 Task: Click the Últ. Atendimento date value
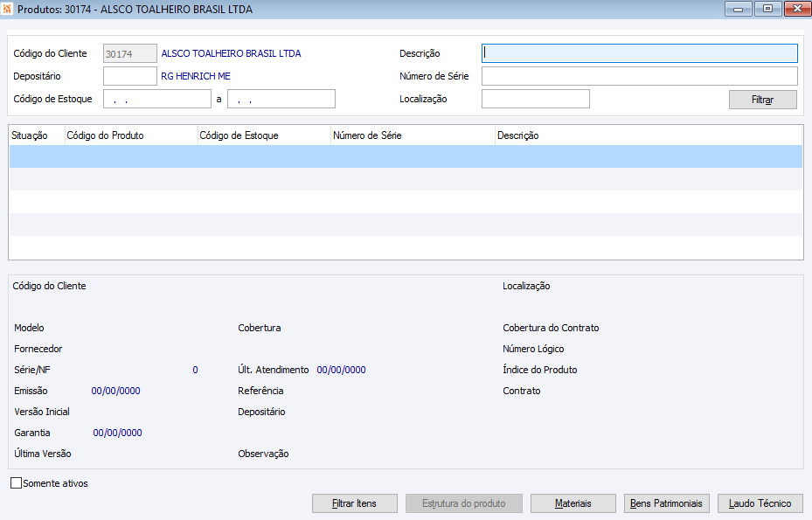[x=341, y=370]
